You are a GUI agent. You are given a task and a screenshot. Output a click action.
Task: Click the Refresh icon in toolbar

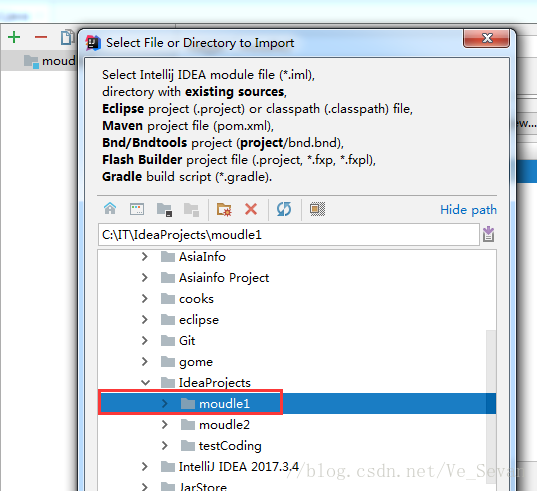pos(284,209)
